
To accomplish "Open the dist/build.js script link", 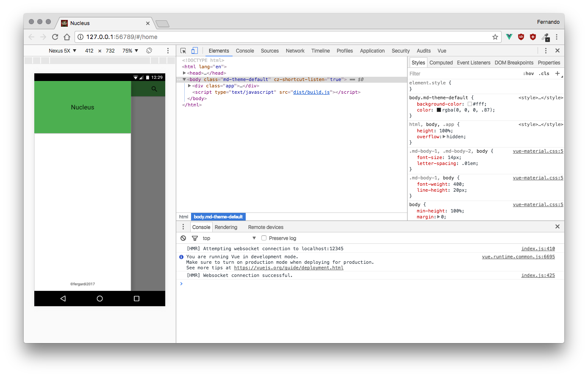I will pos(311,92).
